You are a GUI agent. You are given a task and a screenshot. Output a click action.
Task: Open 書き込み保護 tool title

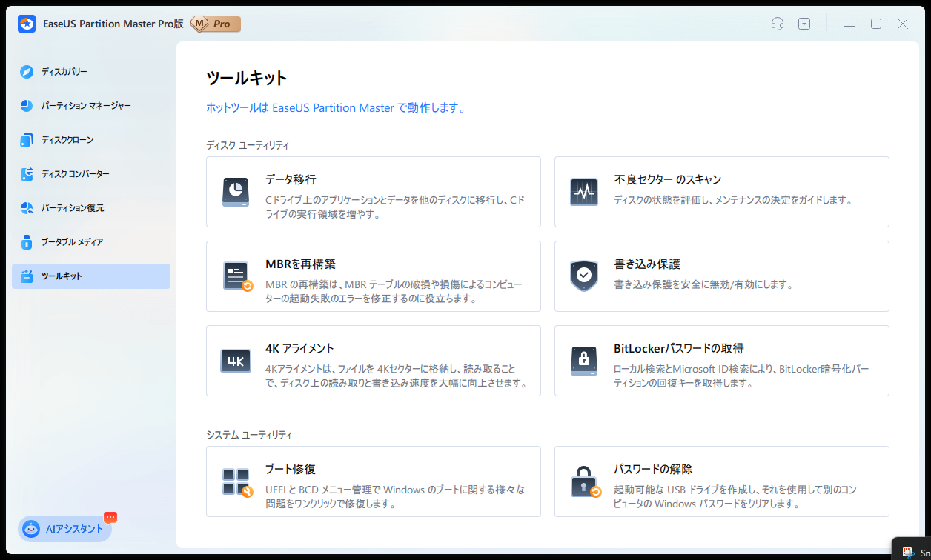pyautogui.click(x=646, y=264)
